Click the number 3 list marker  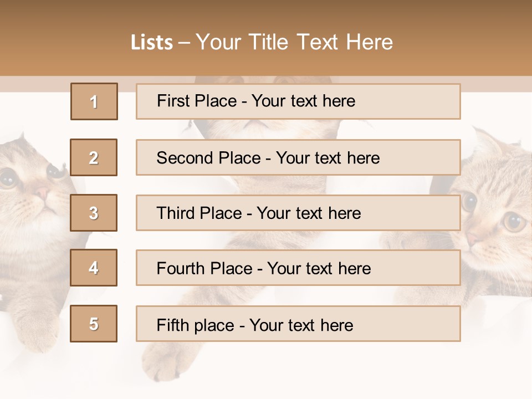pos(94,213)
